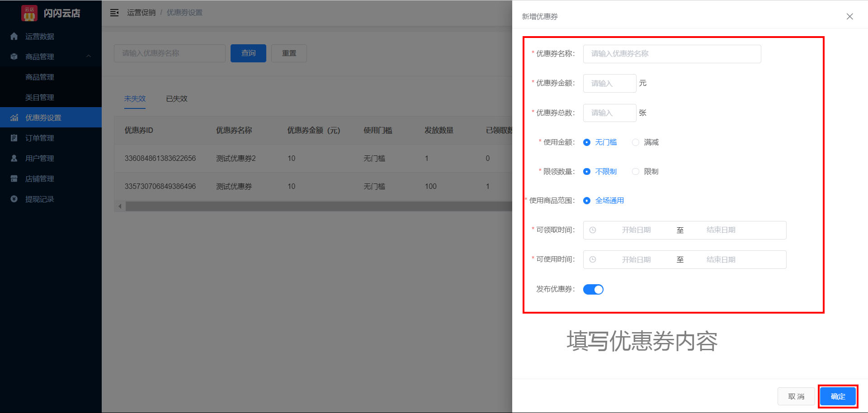Click the 优惠券设置 coupon icon

point(14,117)
